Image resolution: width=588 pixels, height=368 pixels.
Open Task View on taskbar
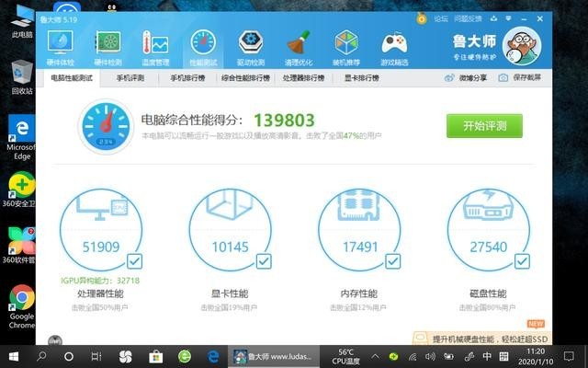(x=96, y=356)
